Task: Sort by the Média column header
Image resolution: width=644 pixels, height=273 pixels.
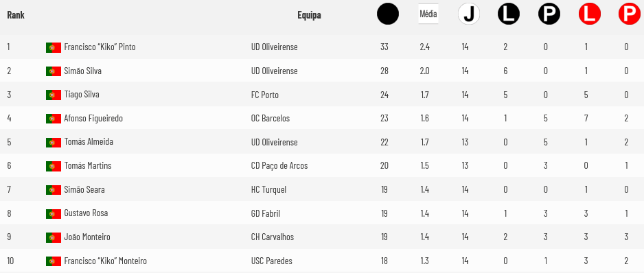Action: coord(428,14)
